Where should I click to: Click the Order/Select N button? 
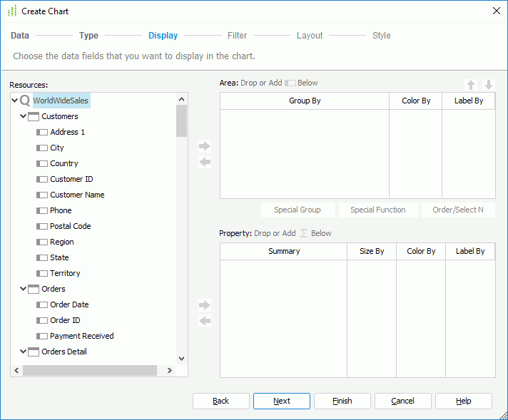458,210
